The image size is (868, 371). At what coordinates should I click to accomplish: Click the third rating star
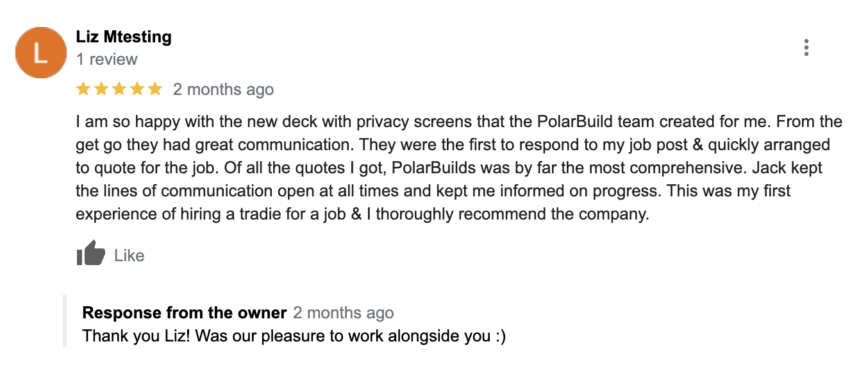(119, 89)
